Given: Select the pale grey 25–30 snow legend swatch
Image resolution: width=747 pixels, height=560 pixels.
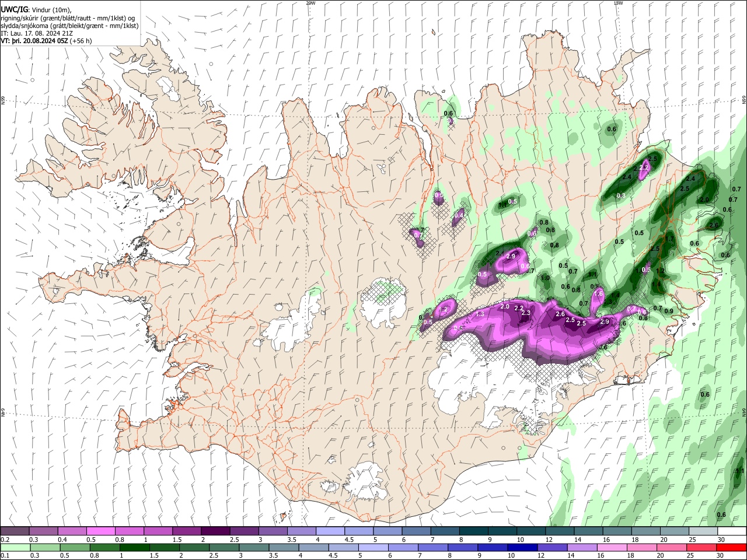Looking at the screenshot, I should pyautogui.click(x=702, y=531).
